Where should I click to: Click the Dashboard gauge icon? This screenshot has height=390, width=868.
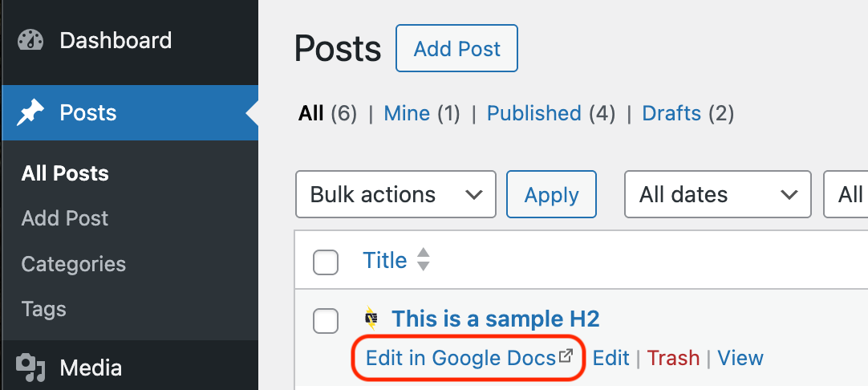point(30,41)
